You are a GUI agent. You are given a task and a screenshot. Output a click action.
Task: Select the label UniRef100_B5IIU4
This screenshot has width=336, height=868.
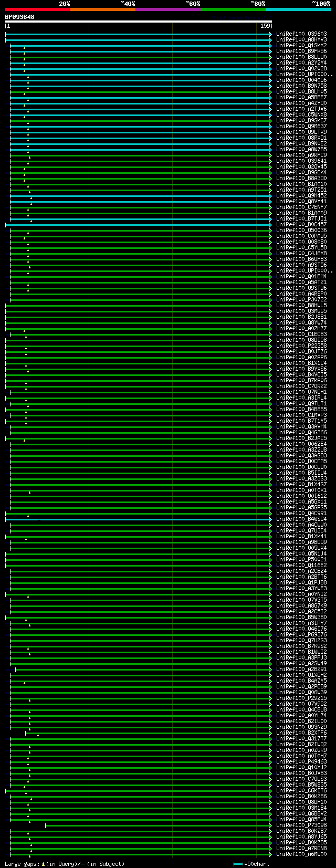click(301, 473)
